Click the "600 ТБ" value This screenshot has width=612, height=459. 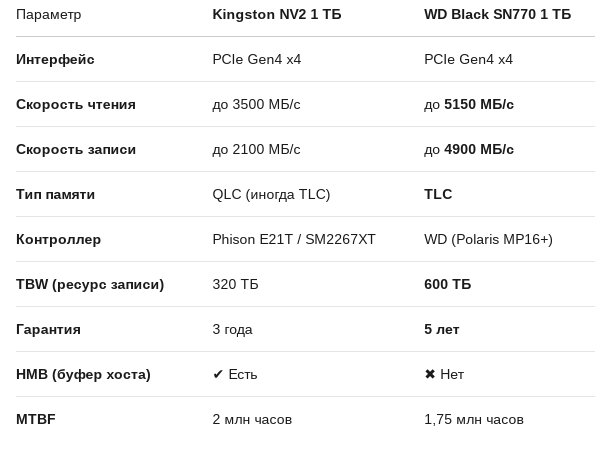point(447,284)
